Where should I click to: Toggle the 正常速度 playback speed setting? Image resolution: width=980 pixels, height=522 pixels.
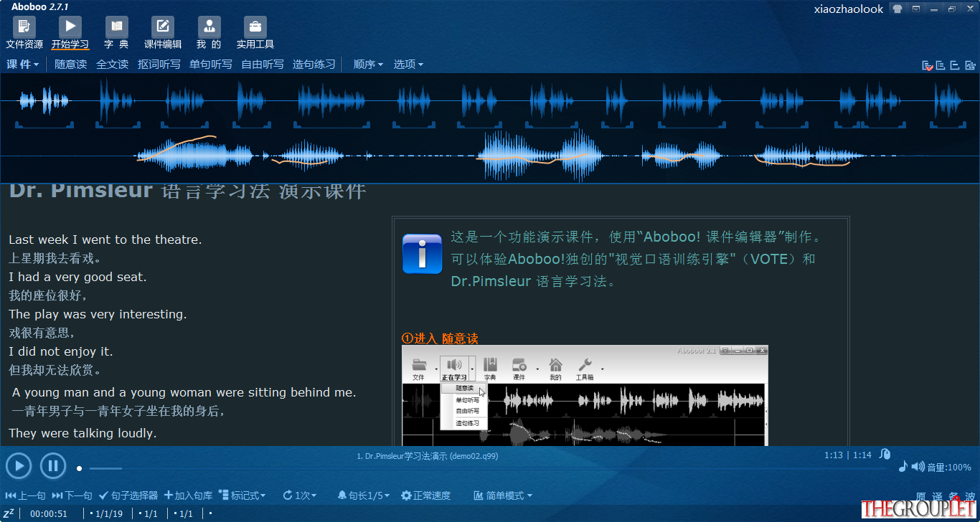tap(426, 495)
